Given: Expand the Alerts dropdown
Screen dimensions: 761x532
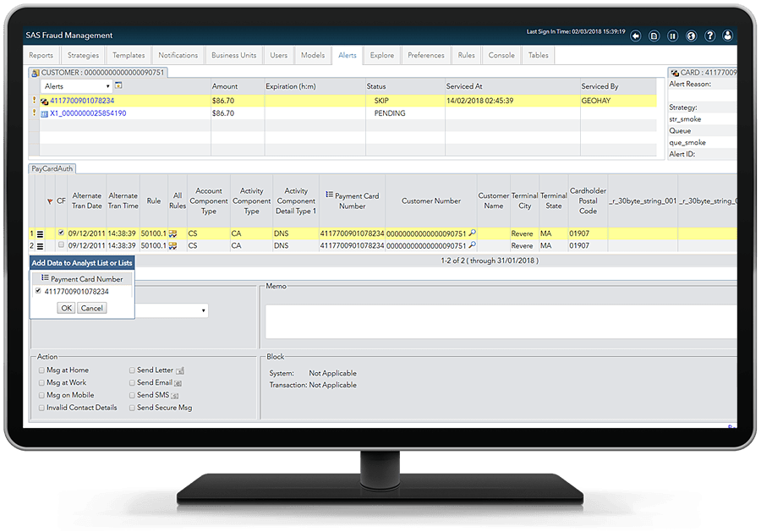Looking at the screenshot, I should [107, 86].
